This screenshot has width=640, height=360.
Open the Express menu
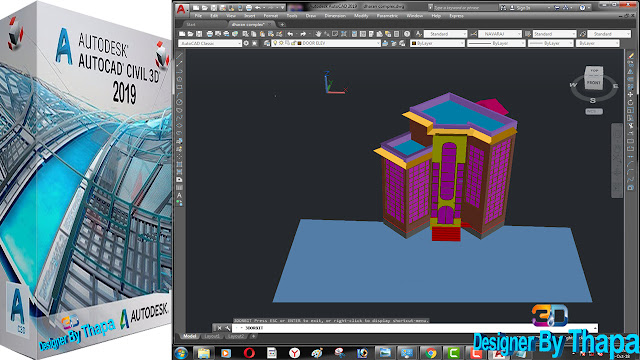click(456, 16)
